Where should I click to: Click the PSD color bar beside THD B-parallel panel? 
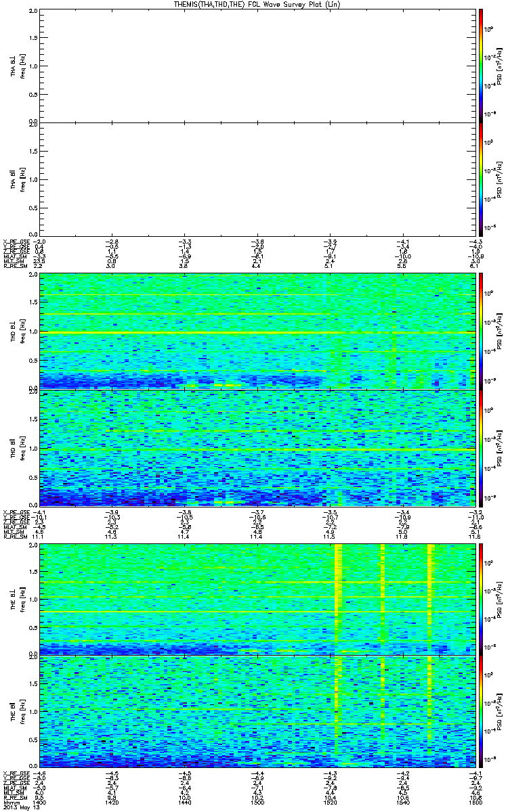click(481, 447)
